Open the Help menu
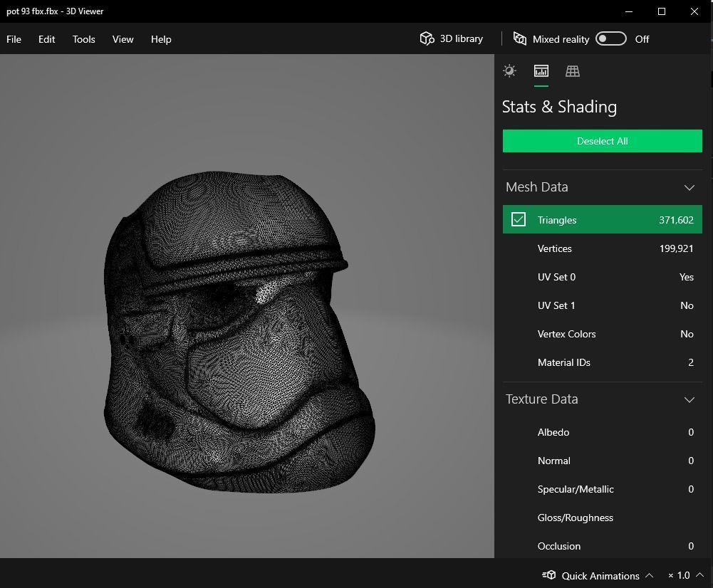713x588 pixels. [x=161, y=39]
